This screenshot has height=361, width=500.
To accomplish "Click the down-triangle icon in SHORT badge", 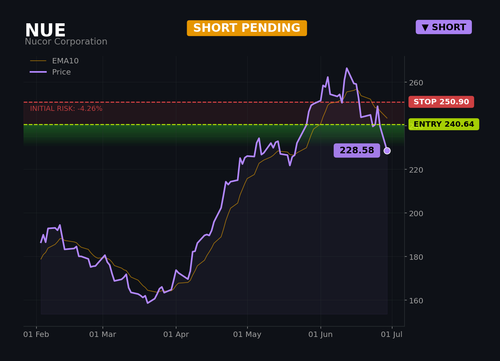I will pyautogui.click(x=425, y=27).
